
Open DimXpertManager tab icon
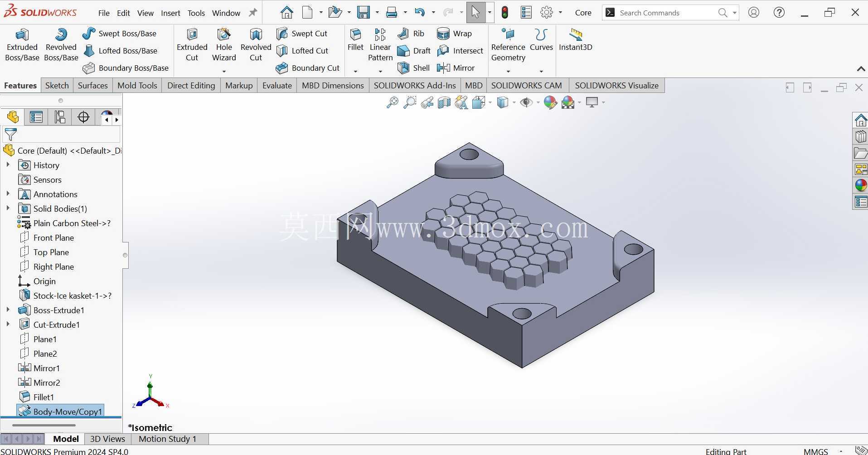click(83, 117)
